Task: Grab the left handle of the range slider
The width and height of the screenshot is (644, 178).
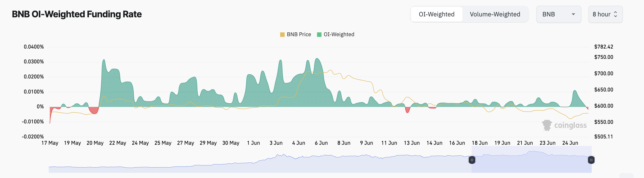Action: click(x=472, y=160)
